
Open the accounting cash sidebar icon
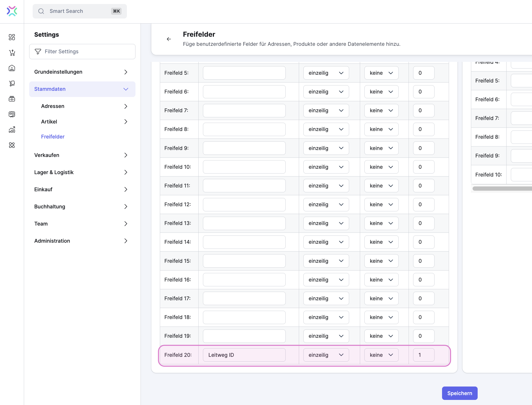click(12, 99)
